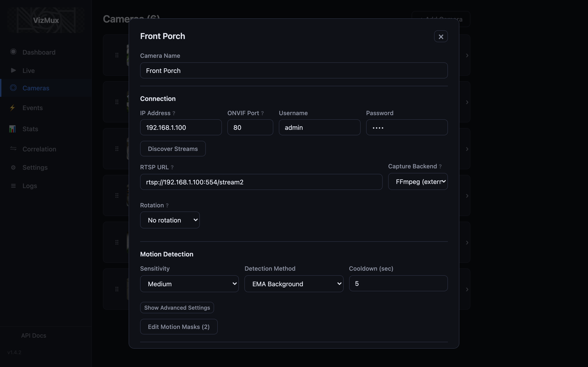
Task: Open the API Docs page
Action: 33,335
